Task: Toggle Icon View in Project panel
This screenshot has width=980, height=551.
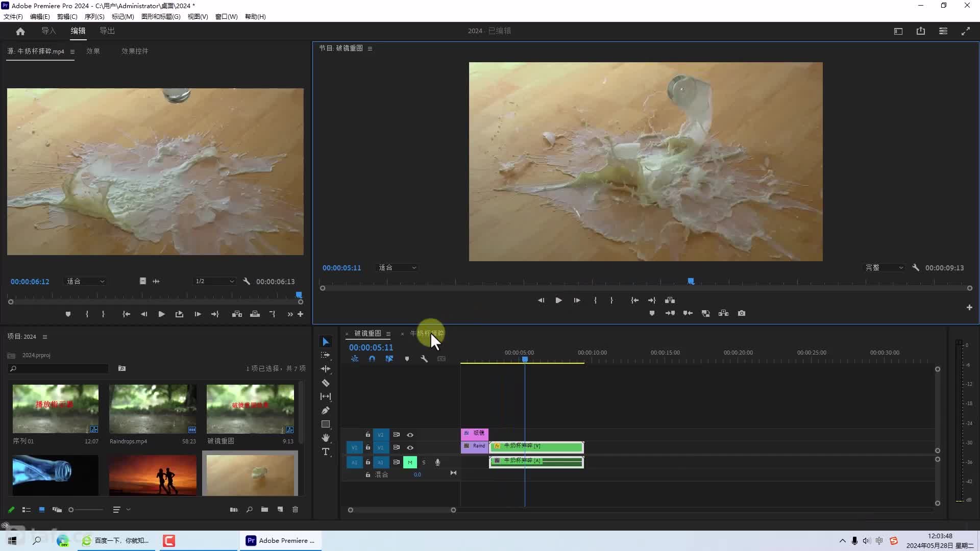Action: coord(42,510)
